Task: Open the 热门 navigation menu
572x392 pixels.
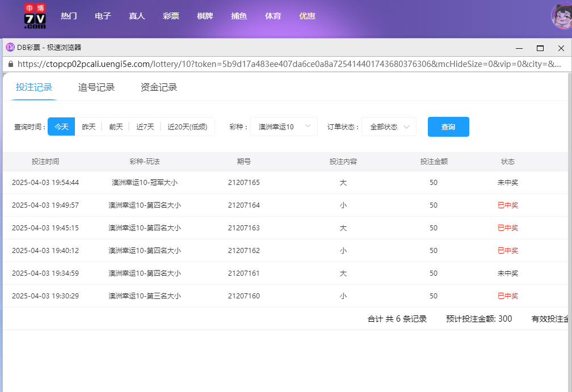Action: click(x=69, y=16)
